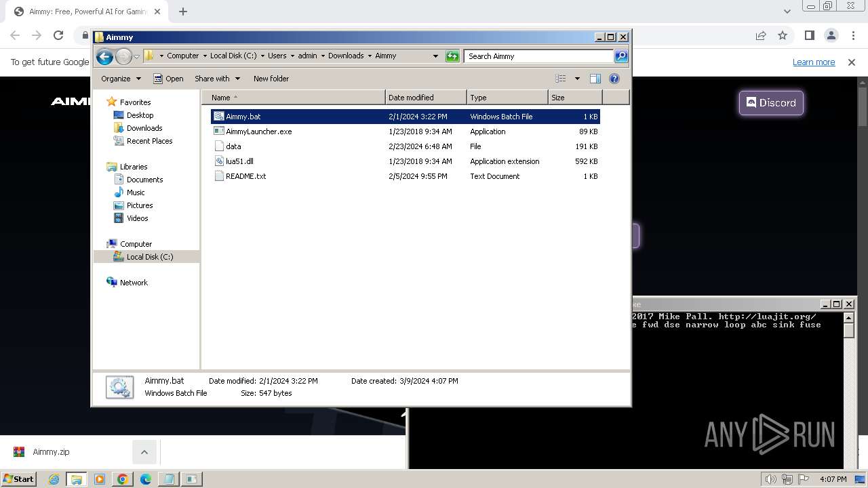Screen dimensions: 868x488
Task: Click lua51.dll file name
Action: pos(239,161)
